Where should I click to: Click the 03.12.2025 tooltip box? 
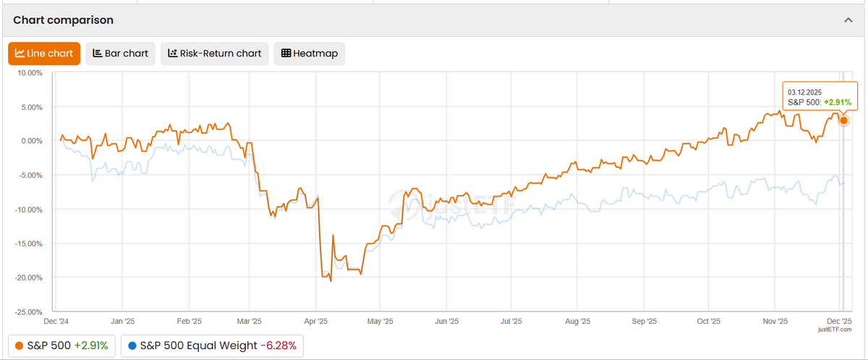click(x=819, y=97)
